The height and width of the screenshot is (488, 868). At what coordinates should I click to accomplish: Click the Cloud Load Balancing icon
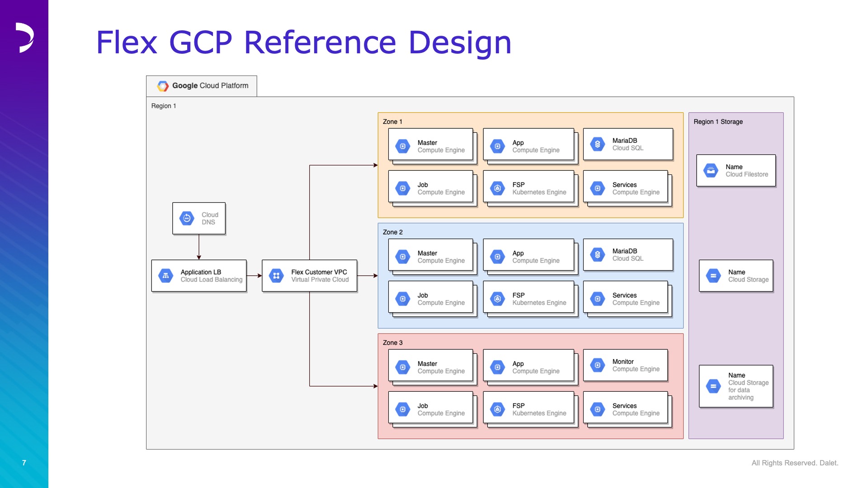pyautogui.click(x=165, y=276)
